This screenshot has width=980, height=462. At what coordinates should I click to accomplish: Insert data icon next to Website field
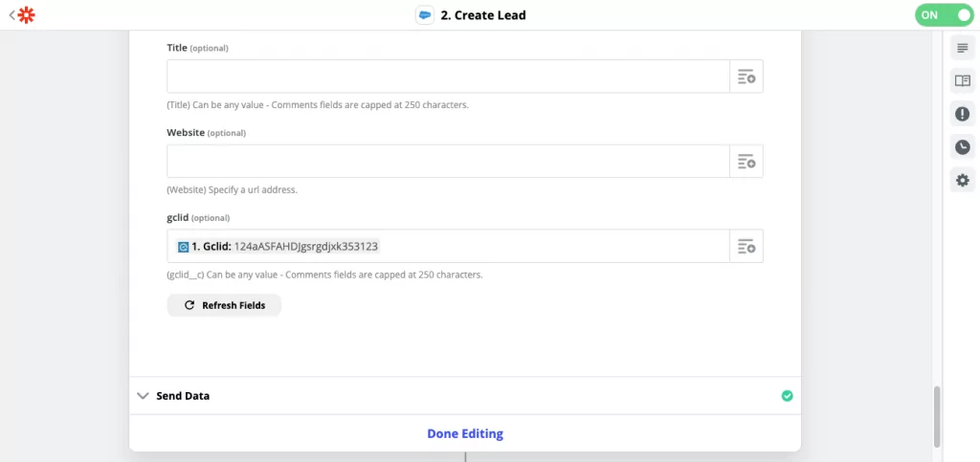[746, 162]
